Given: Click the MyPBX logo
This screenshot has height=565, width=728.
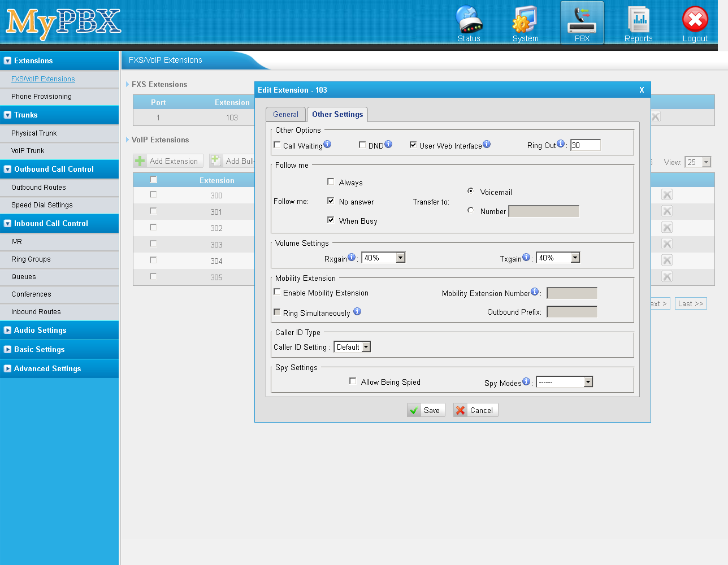Looking at the screenshot, I should [x=63, y=24].
